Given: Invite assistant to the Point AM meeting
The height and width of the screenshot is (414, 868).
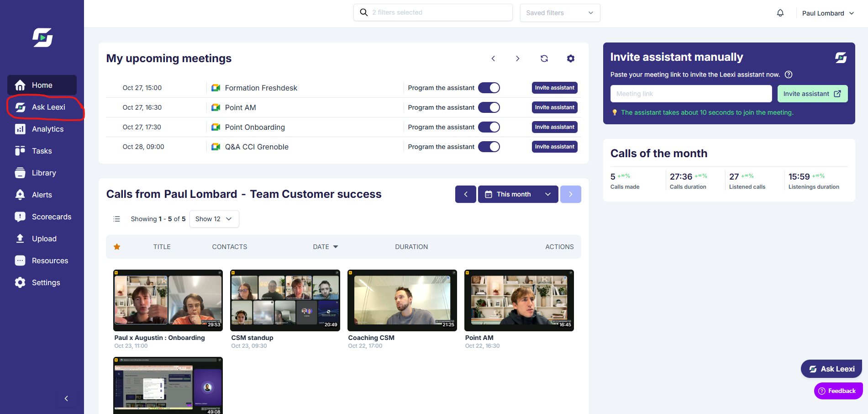Looking at the screenshot, I should tap(554, 107).
